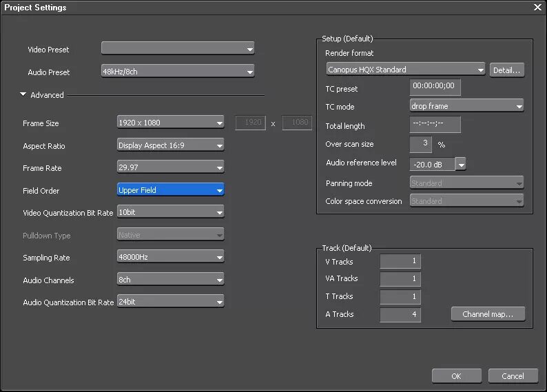Open the Video Preset dropdown
Screen dimensions: 547x392
coord(178,49)
